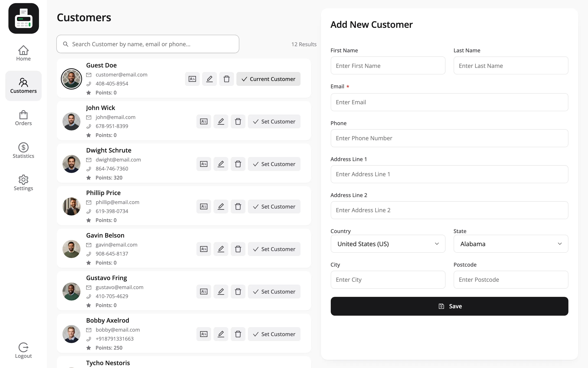Edit John Wick via pencil icon

[221, 121]
